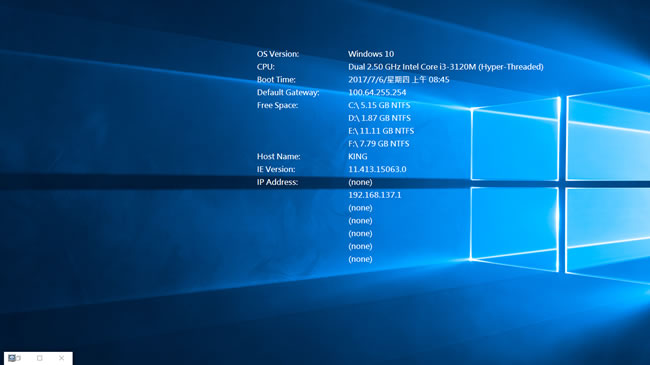This screenshot has width=650, height=365.
Task: Click the Windows logo on the wallpaper
Action: (x=560, y=185)
